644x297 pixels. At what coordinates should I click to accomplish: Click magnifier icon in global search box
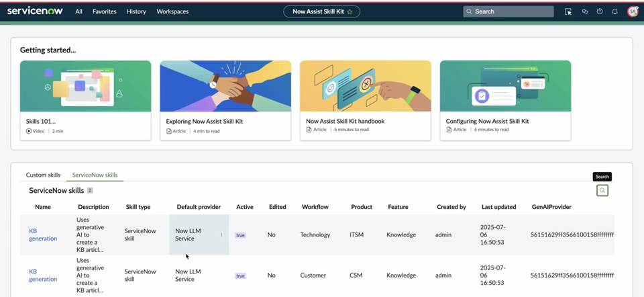[x=469, y=11]
